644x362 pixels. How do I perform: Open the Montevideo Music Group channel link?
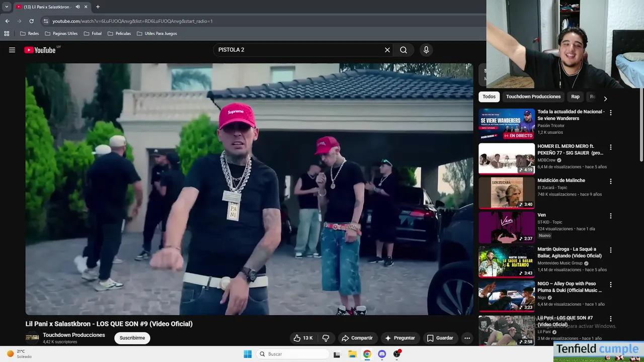[x=560, y=263]
